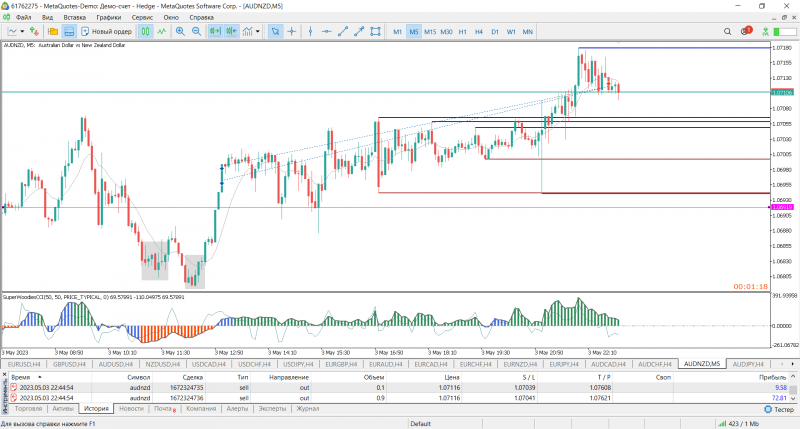Click deal icon for order 1672324736

coord(14,398)
